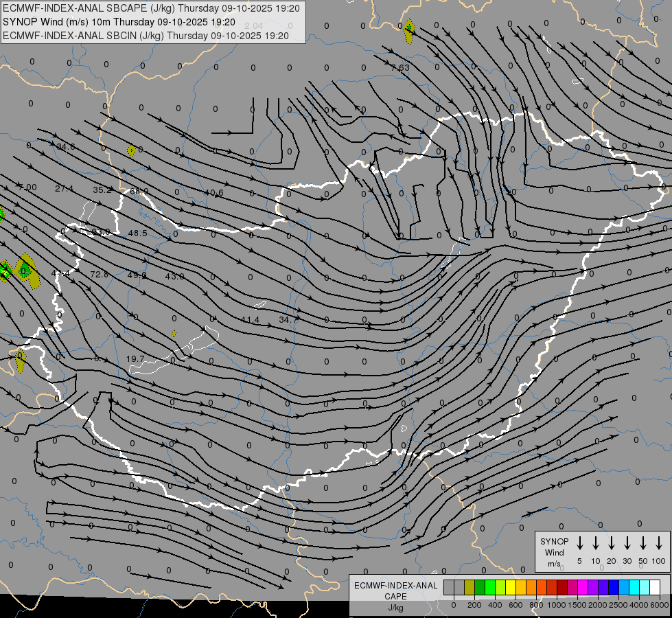Pick the olive CAPE legend swatch
Image resolution: width=672 pixels, height=618 pixels.
(470, 587)
